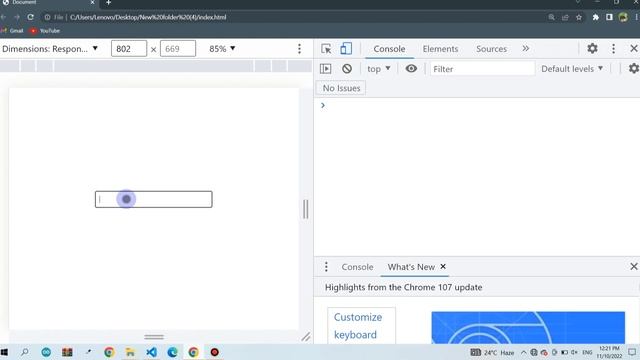
Task: Click the file site information icon
Action: [x=47, y=17]
